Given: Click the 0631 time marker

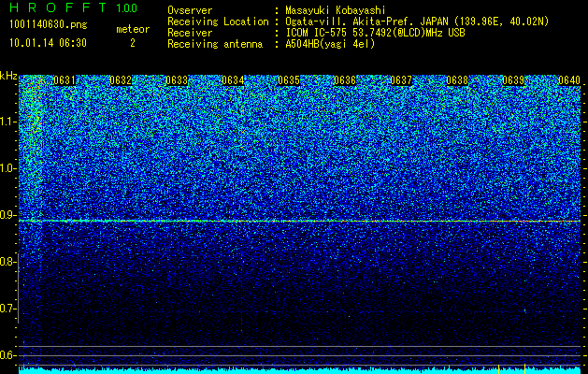Looking at the screenshot, I should [65, 80].
